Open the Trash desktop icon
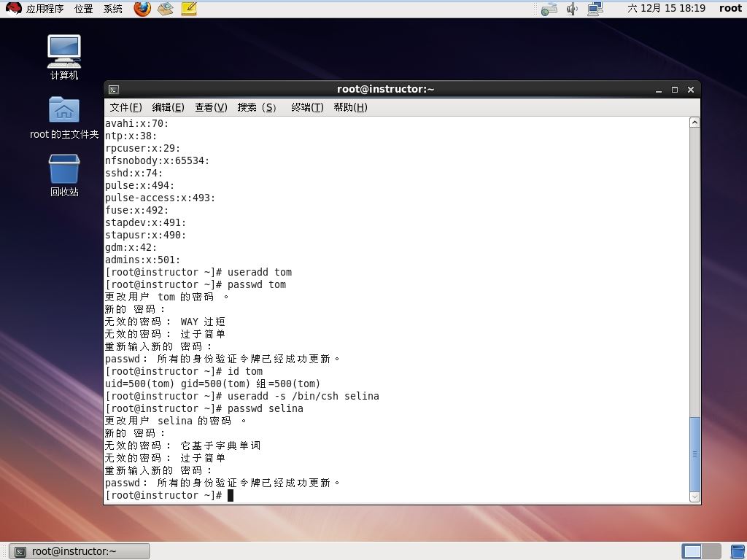 (x=64, y=175)
